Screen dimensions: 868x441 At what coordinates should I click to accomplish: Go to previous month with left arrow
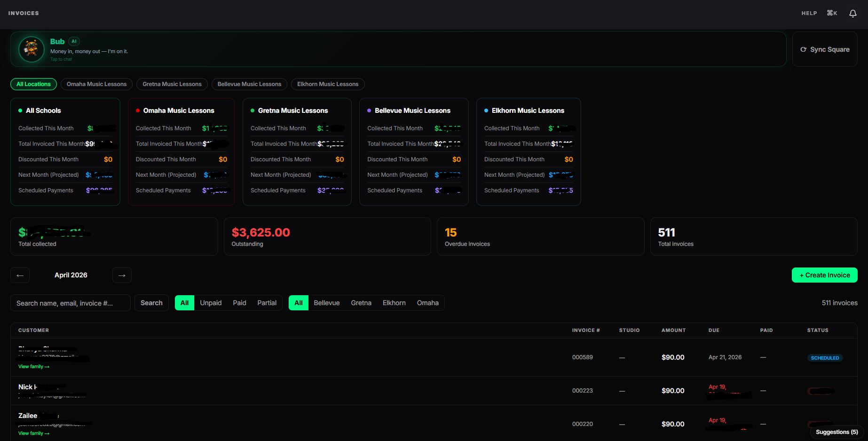click(x=20, y=275)
